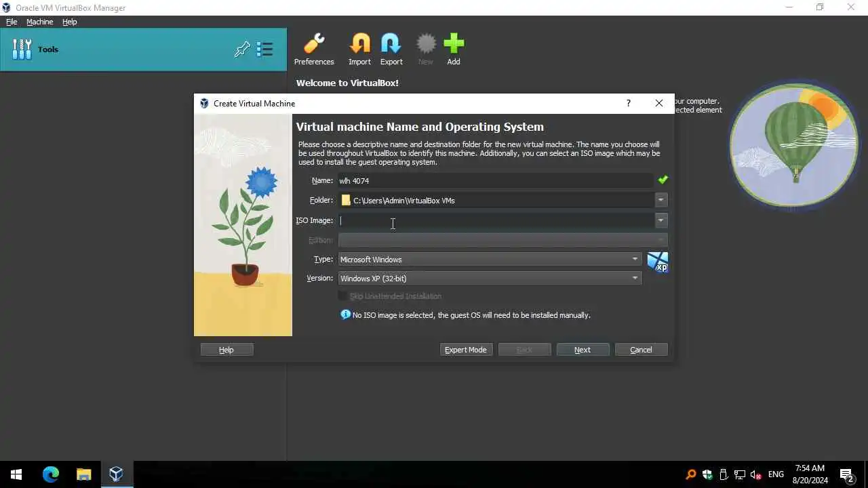
Task: Open the Type dropdown showing Microsoft Windows
Action: tap(490, 259)
